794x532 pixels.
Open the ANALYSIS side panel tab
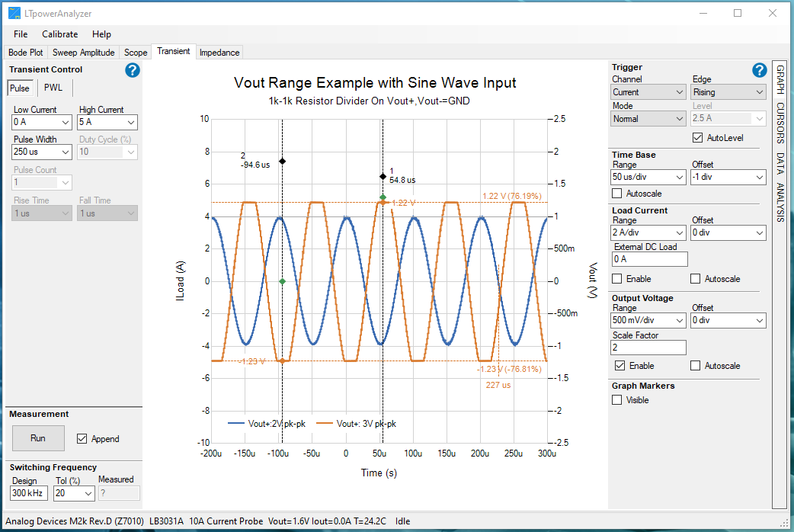coord(780,203)
